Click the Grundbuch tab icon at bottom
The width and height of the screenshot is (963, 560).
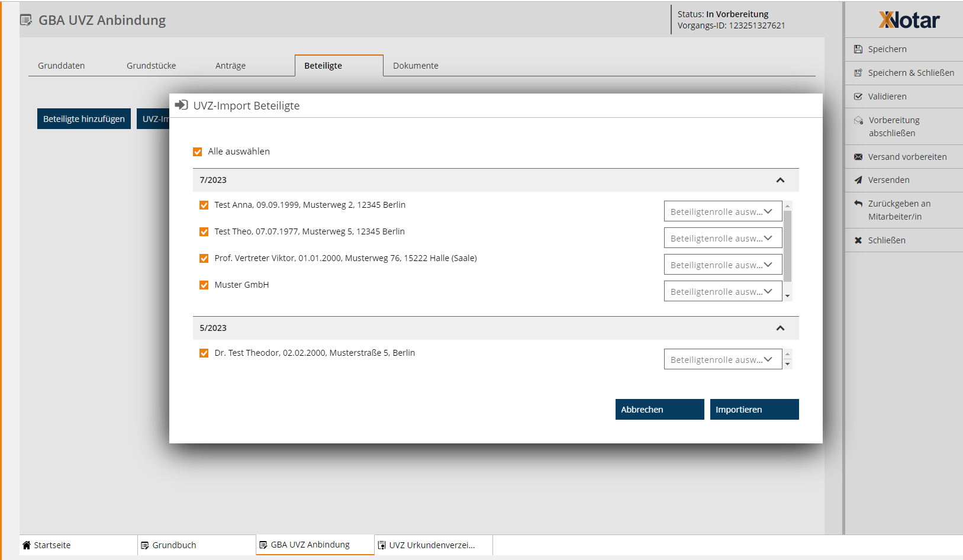pos(145,545)
